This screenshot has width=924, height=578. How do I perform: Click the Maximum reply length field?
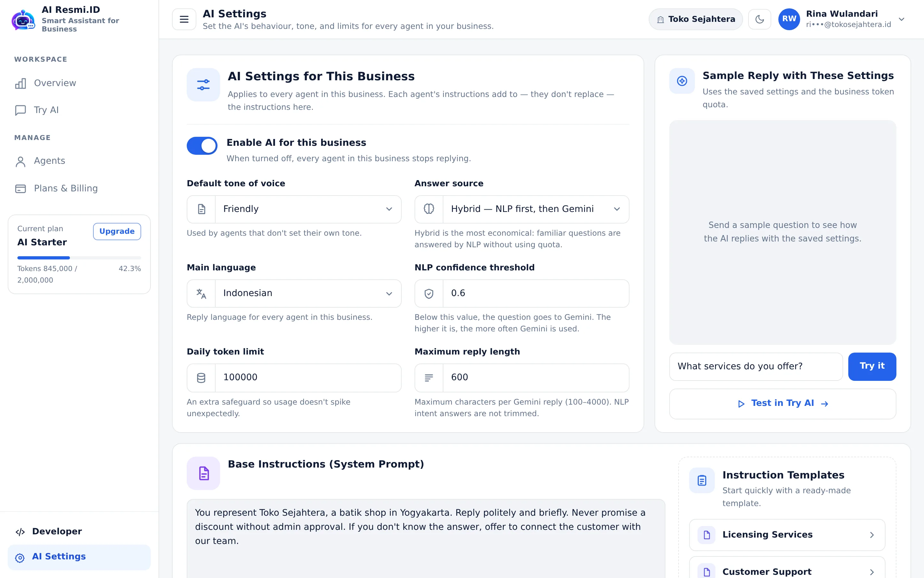522,378
